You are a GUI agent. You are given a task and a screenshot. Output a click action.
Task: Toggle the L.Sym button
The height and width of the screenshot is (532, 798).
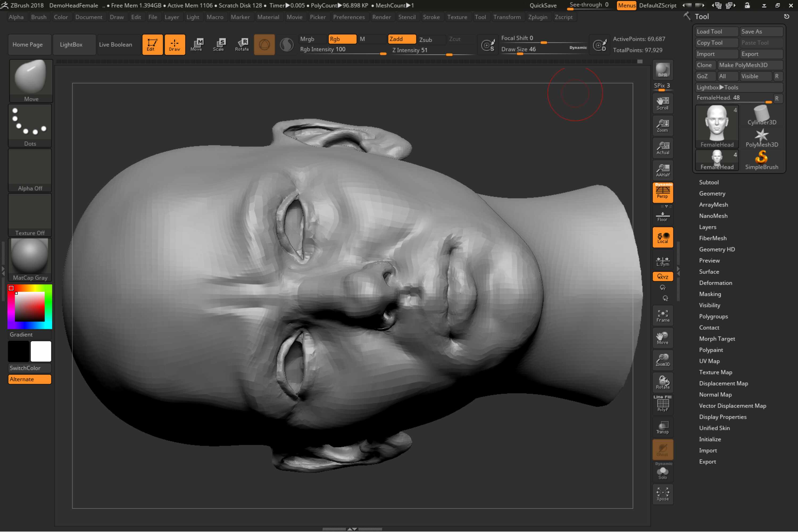[x=663, y=261]
